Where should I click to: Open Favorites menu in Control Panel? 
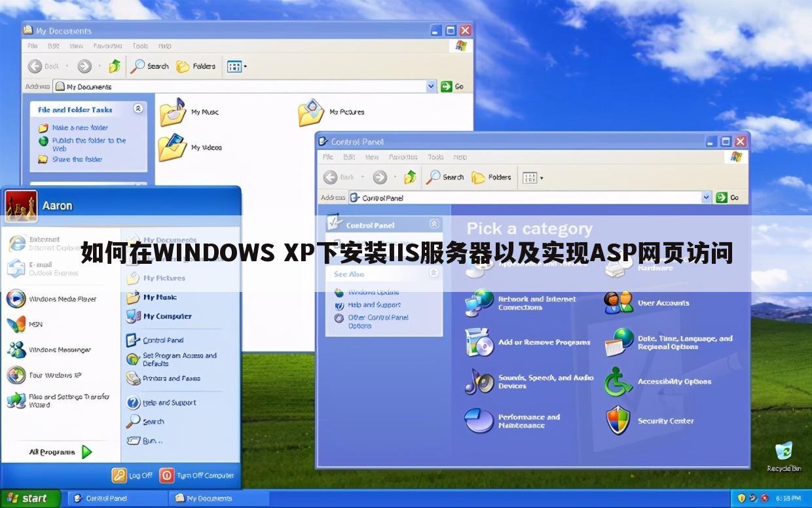(403, 157)
